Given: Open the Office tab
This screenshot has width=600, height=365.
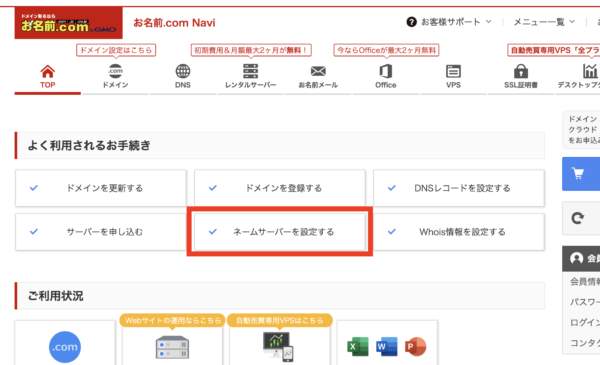Looking at the screenshot, I should coord(385,77).
